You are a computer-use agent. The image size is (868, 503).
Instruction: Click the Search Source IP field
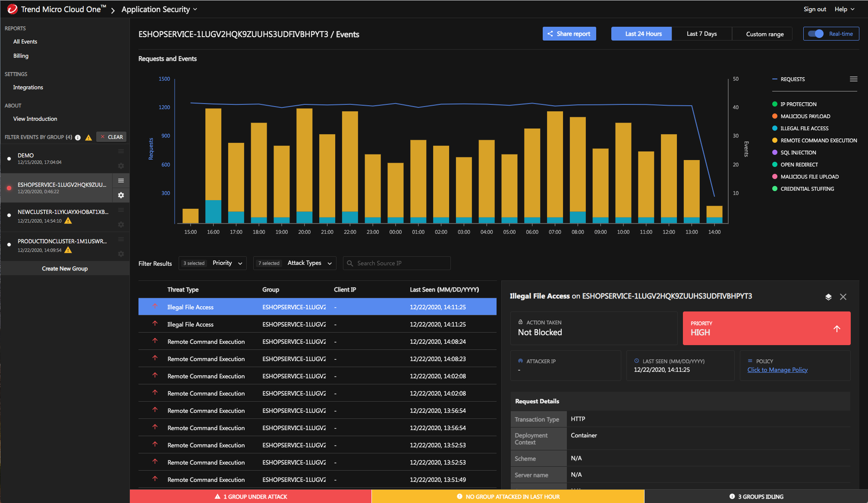pyautogui.click(x=397, y=263)
